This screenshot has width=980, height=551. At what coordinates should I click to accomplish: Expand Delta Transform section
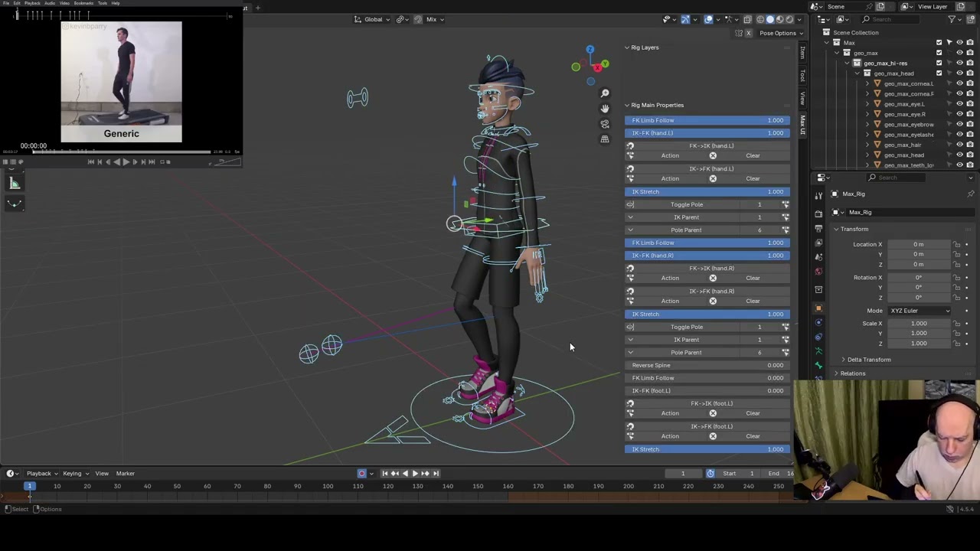pos(869,360)
